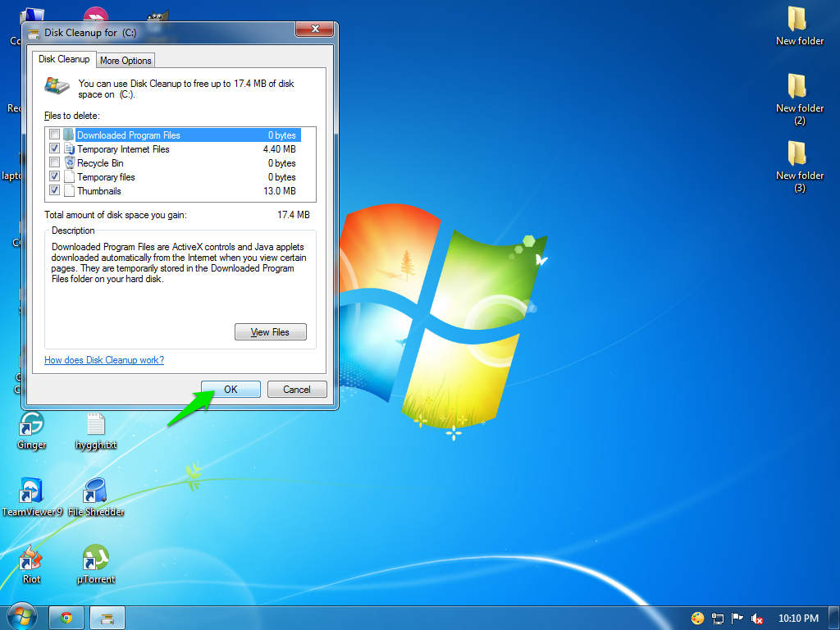The image size is (840, 630).
Task: Click the Disk Cleanup title bar icon
Action: coord(34,33)
